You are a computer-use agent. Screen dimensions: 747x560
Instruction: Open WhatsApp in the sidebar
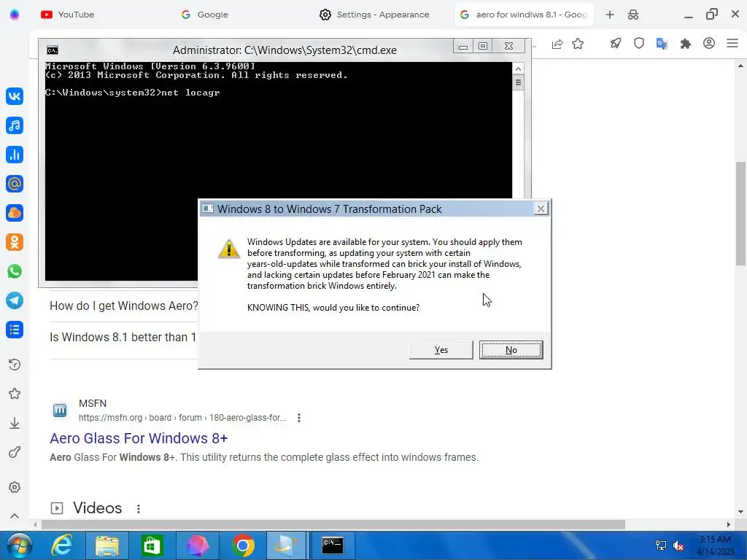click(x=15, y=271)
